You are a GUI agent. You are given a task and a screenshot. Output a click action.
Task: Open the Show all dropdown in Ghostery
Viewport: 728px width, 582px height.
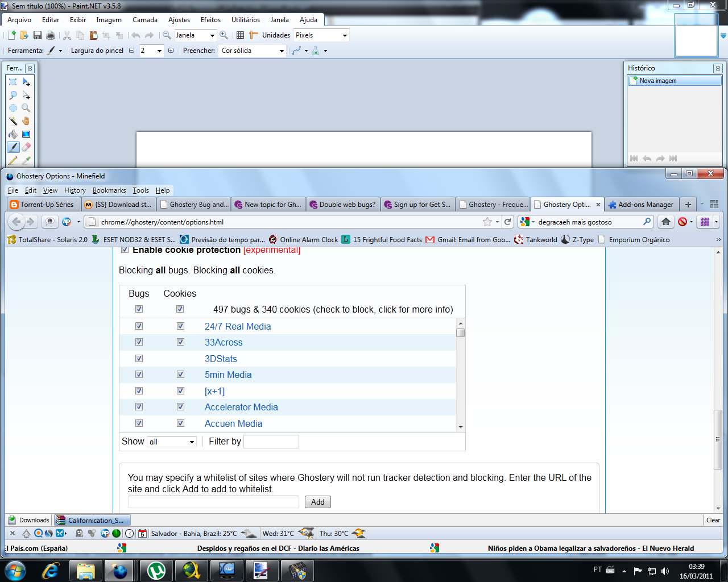click(172, 442)
